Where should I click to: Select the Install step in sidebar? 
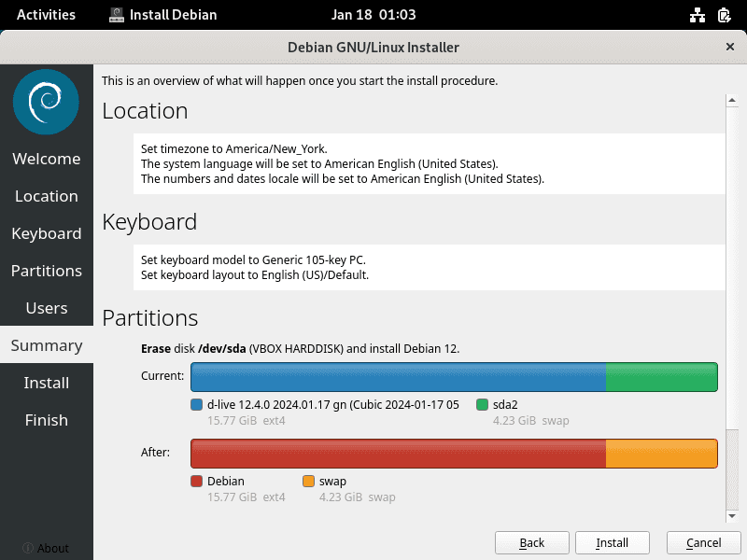(47, 383)
